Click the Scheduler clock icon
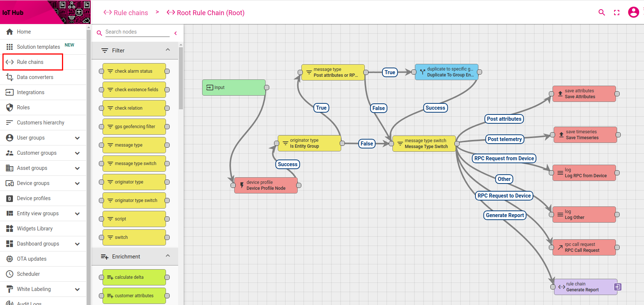Image resolution: width=644 pixels, height=305 pixels. pyautogui.click(x=10, y=274)
